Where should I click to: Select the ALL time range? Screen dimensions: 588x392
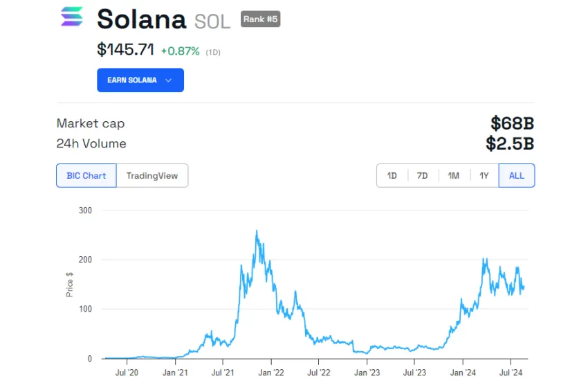(516, 175)
